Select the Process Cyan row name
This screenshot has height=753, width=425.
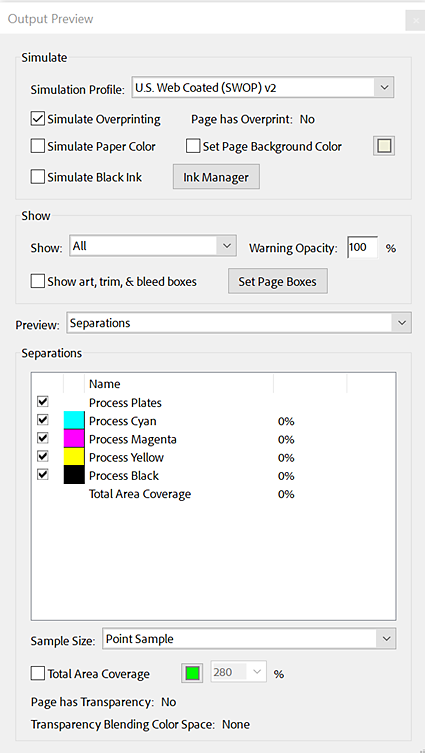coord(122,421)
